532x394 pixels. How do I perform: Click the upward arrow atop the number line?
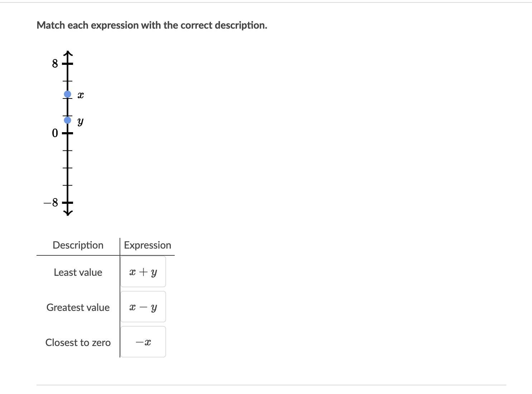coord(68,54)
